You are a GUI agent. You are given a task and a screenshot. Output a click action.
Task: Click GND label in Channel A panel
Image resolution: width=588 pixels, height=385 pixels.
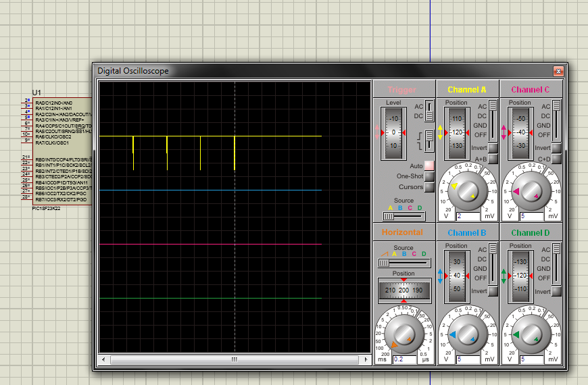tap(480, 126)
